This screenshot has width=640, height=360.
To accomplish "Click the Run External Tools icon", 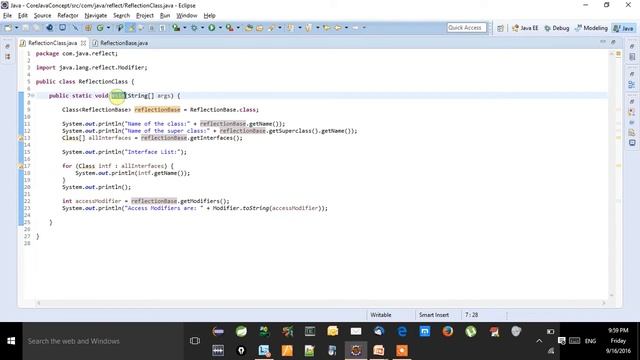I will click(x=230, y=28).
